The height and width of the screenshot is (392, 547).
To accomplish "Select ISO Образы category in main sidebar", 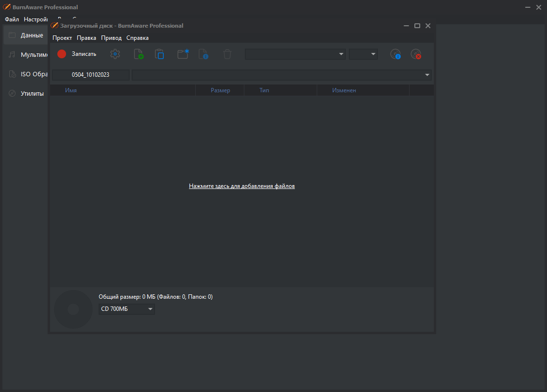I will tap(25, 74).
